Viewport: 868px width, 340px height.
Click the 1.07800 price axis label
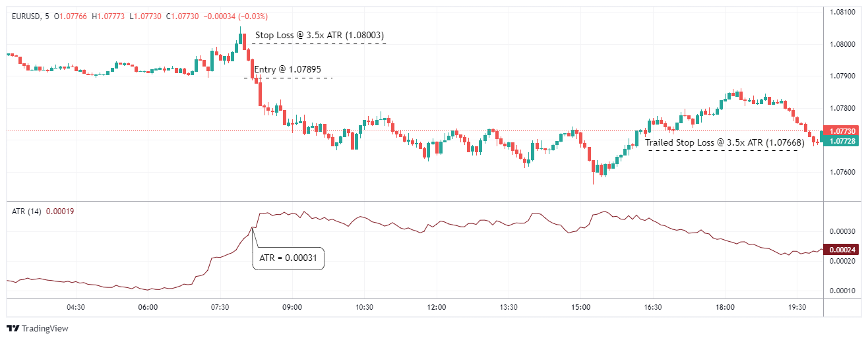coord(843,108)
